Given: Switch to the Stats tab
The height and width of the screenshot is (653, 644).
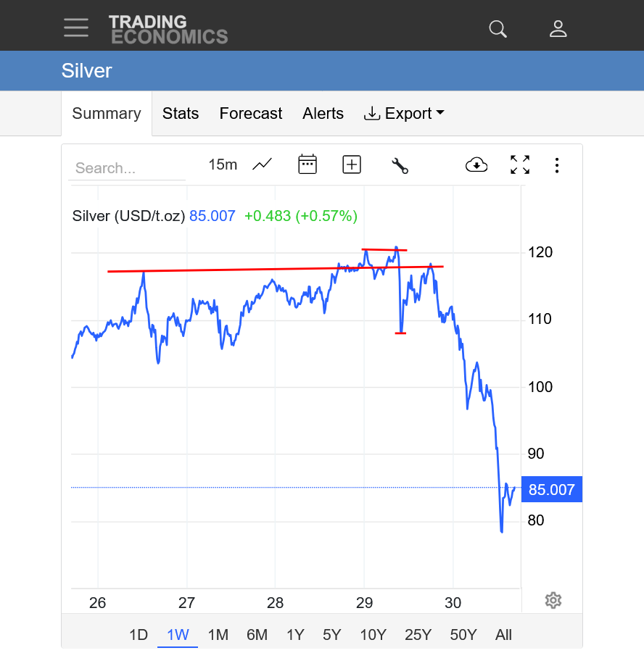Looking at the screenshot, I should [x=181, y=114].
